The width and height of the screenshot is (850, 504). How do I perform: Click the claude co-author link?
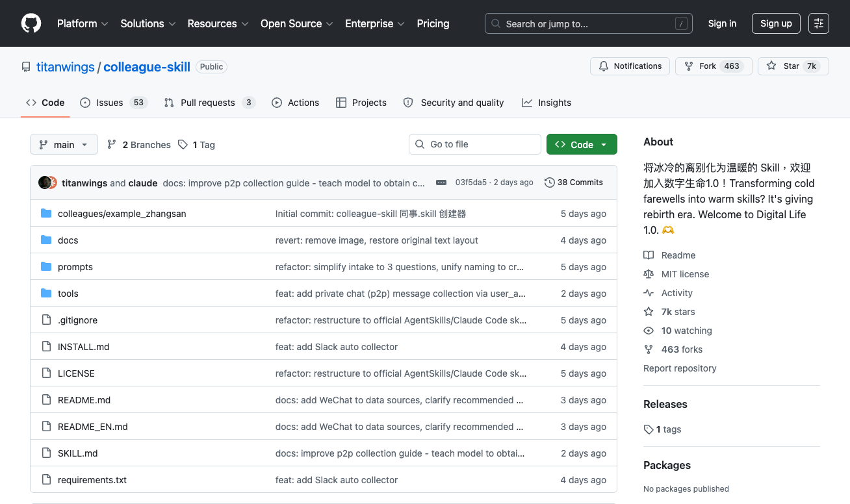(143, 183)
